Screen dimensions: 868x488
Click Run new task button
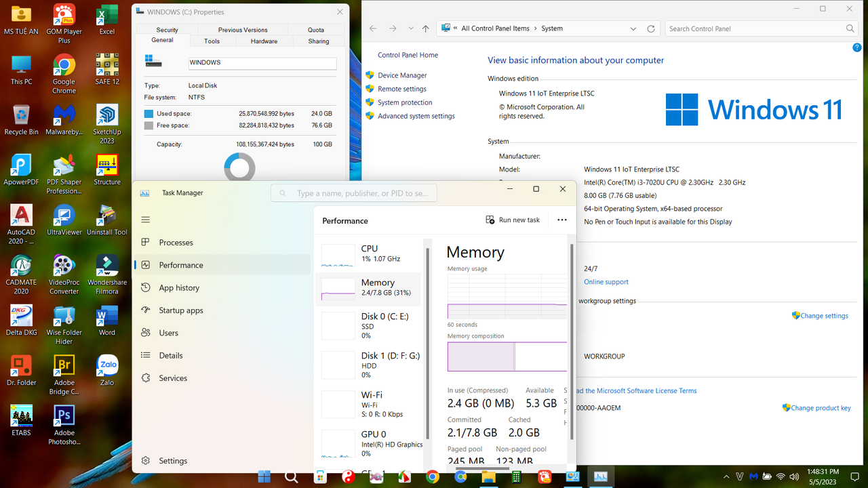[513, 220]
